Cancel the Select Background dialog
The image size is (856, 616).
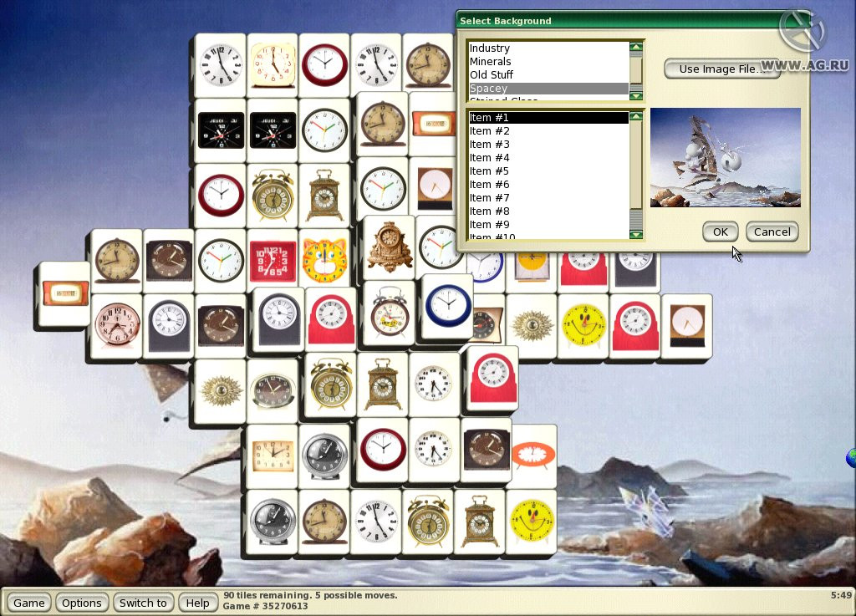[772, 232]
